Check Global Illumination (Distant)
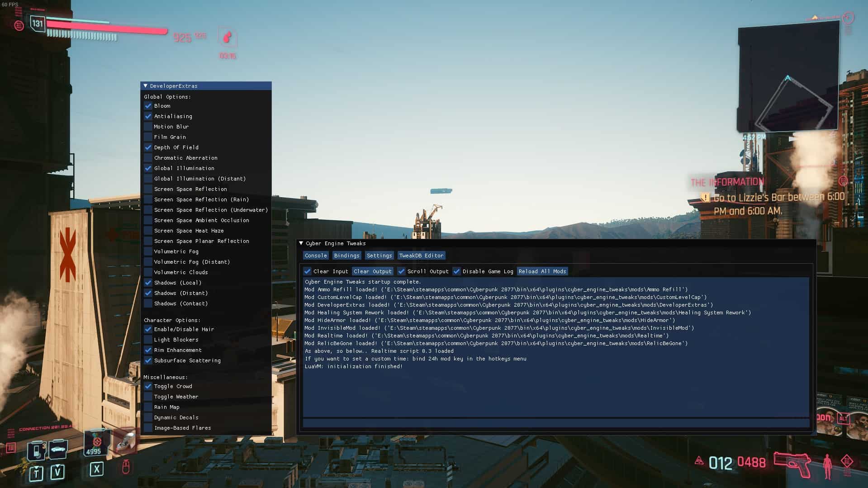The height and width of the screenshot is (488, 868). click(x=148, y=179)
